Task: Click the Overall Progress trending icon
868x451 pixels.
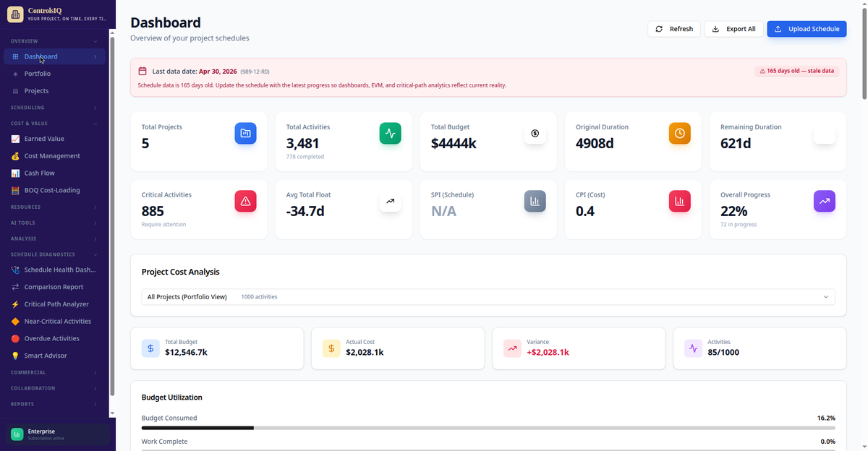Action: point(824,201)
